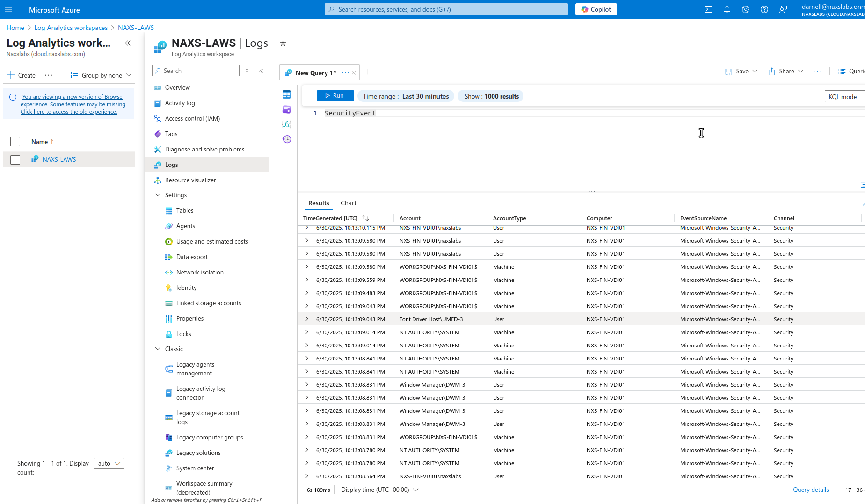Open Identity settings
Viewport: 865px width, 504px height.
[x=186, y=288]
